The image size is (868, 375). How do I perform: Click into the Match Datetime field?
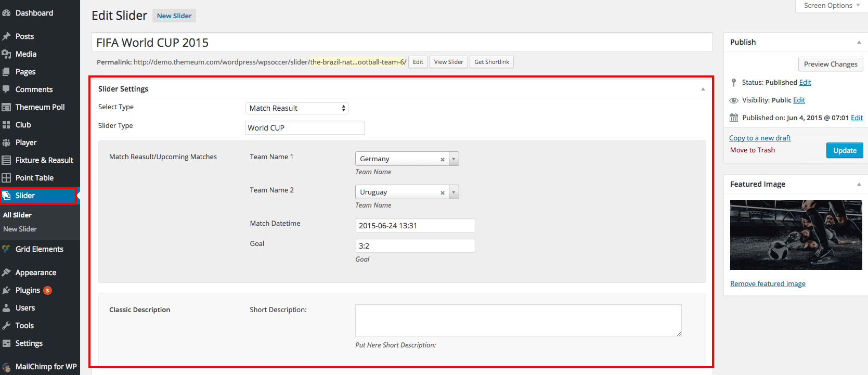coord(414,226)
